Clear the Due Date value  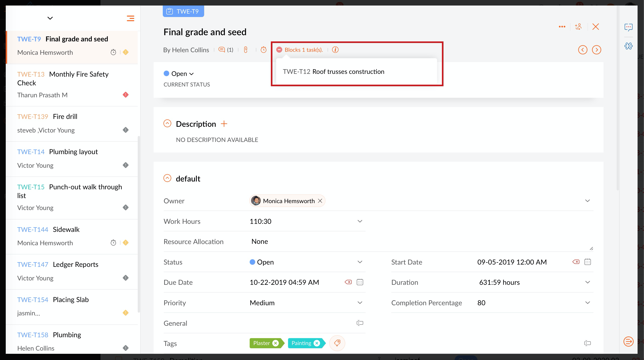coord(348,282)
